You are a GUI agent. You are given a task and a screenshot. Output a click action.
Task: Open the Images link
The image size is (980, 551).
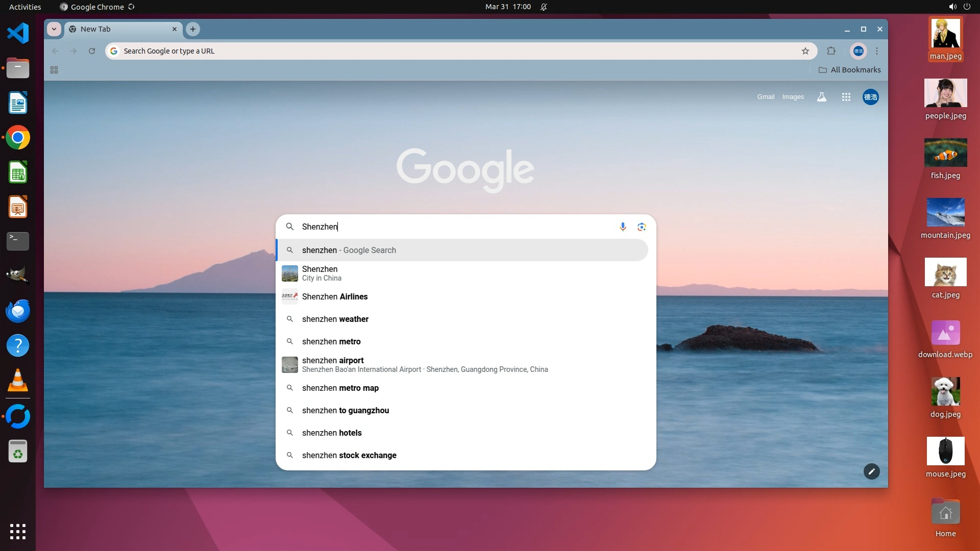click(793, 97)
